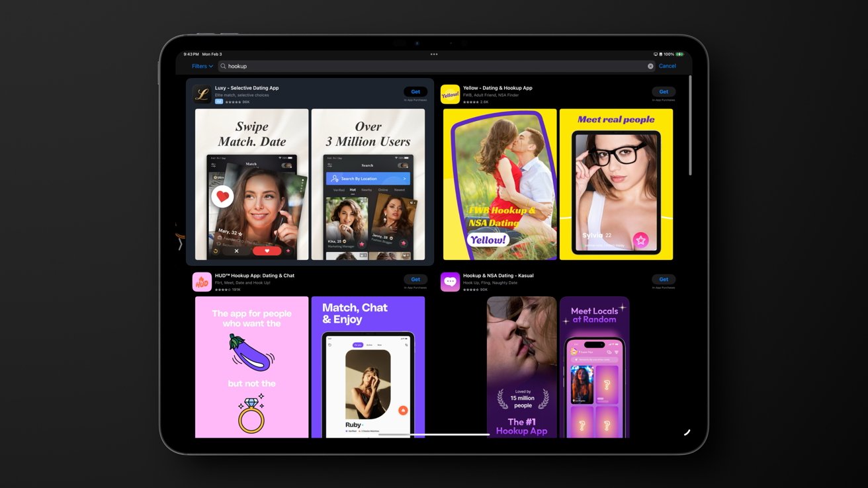
Task: Select the "Yellow - Dating & Hookup App" title
Action: click(498, 88)
